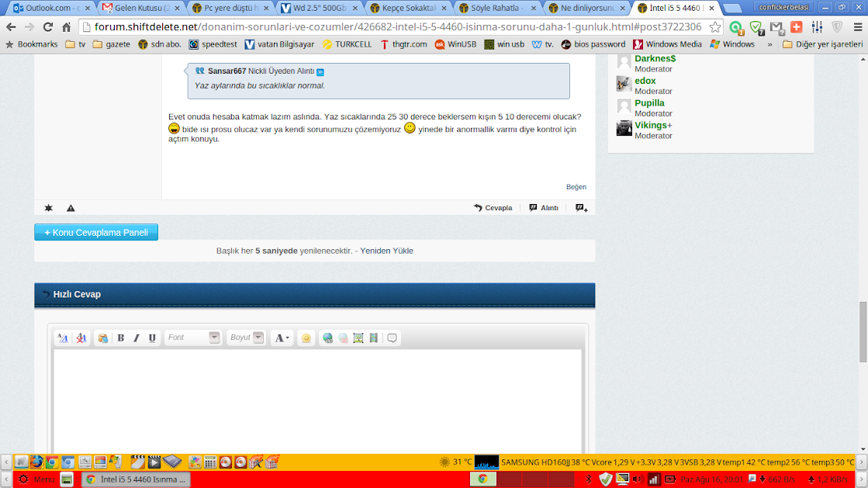Click the Gmail checker extension icon
The image size is (868, 488).
click(x=776, y=27)
